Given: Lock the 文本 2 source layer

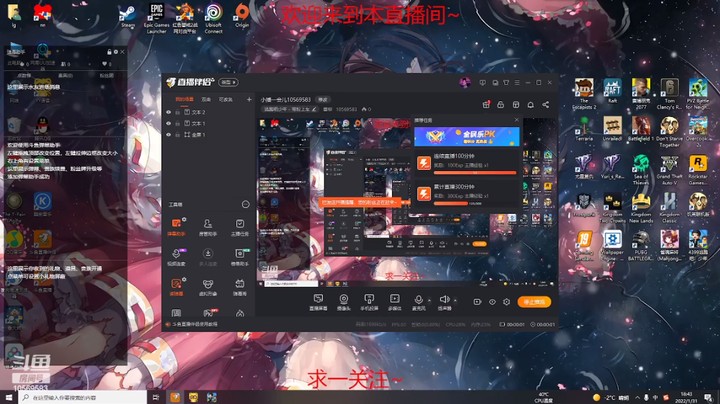Looking at the screenshot, I should (178, 112).
